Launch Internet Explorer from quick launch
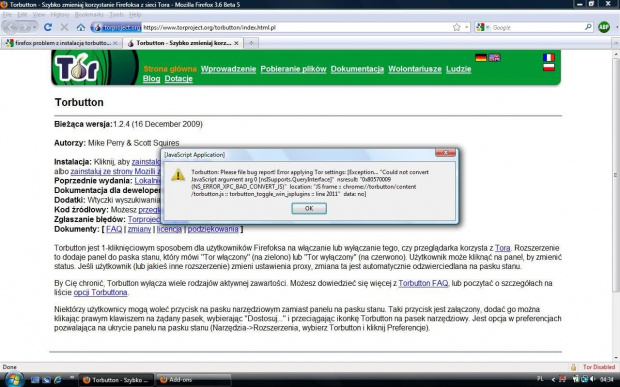620x387 pixels. pos(58,380)
